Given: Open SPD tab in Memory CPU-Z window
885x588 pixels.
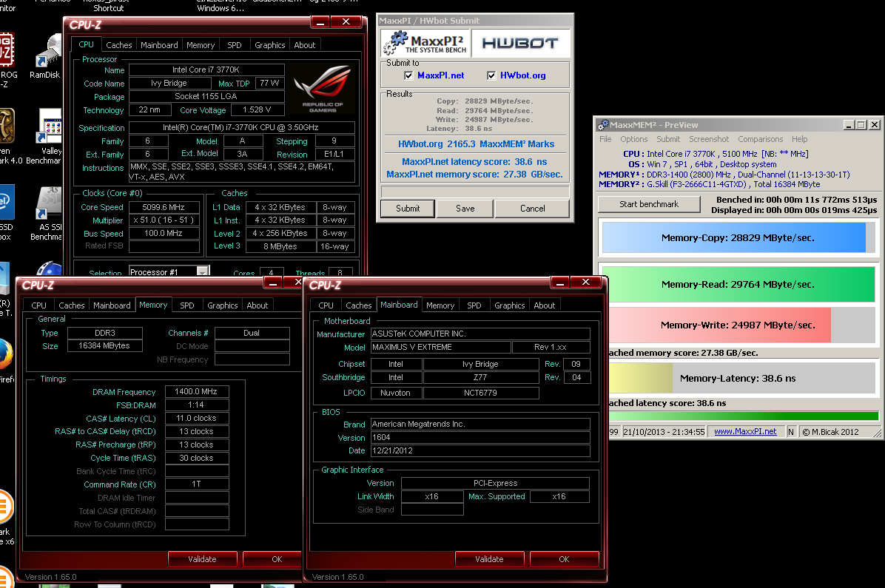Looking at the screenshot, I should tap(186, 305).
